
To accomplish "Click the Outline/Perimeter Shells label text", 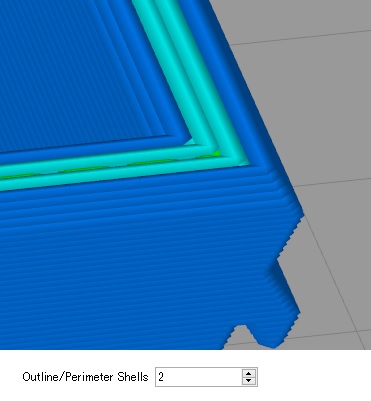I will coord(85,377).
